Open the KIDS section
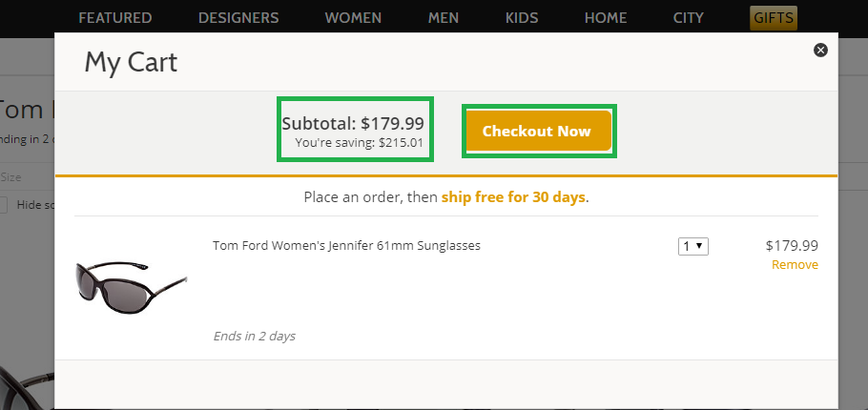 click(x=522, y=18)
